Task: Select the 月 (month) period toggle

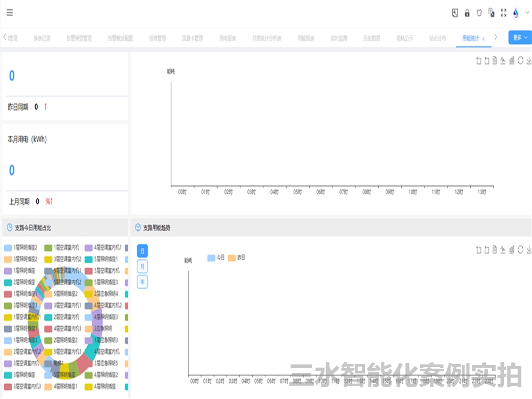Action: (x=142, y=267)
